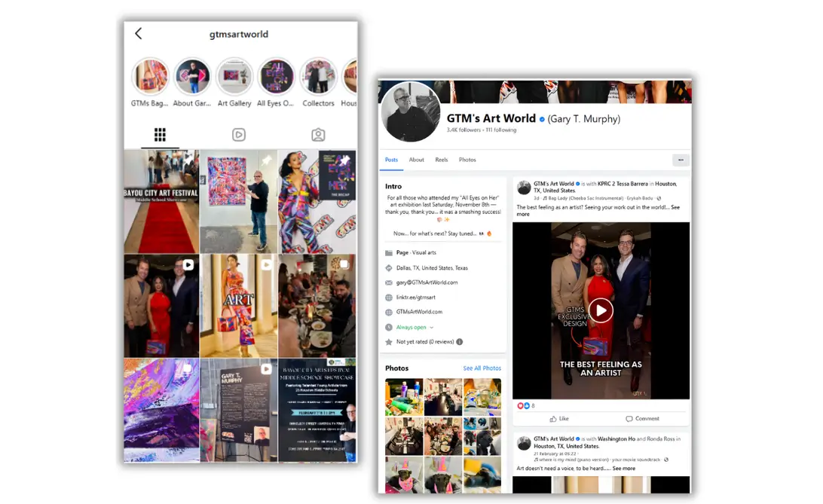Viewport: 823px width, 504px height.
Task: Open the ART reel with colorful dress
Action: pos(239,306)
